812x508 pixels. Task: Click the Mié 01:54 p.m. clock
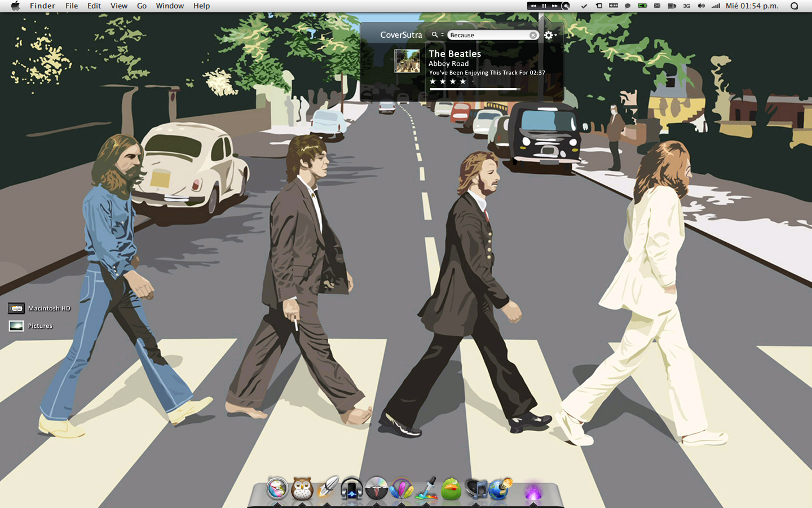752,6
